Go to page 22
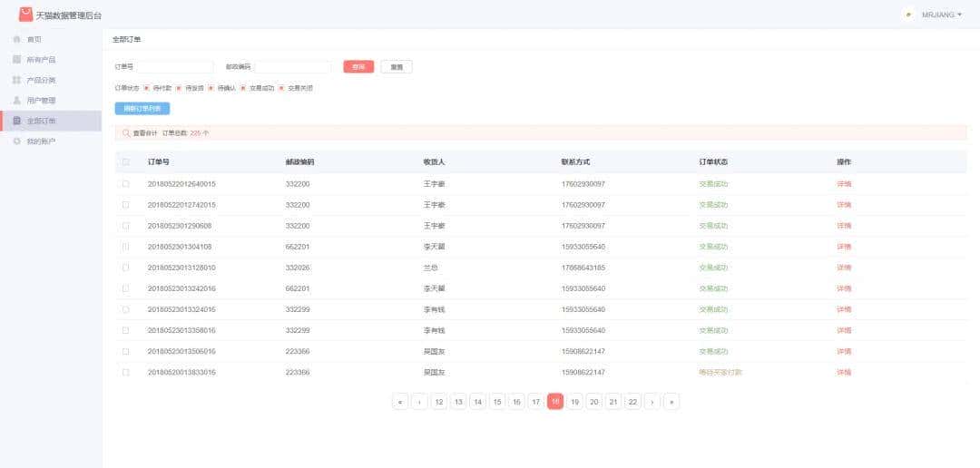The width and height of the screenshot is (980, 468). [633, 402]
